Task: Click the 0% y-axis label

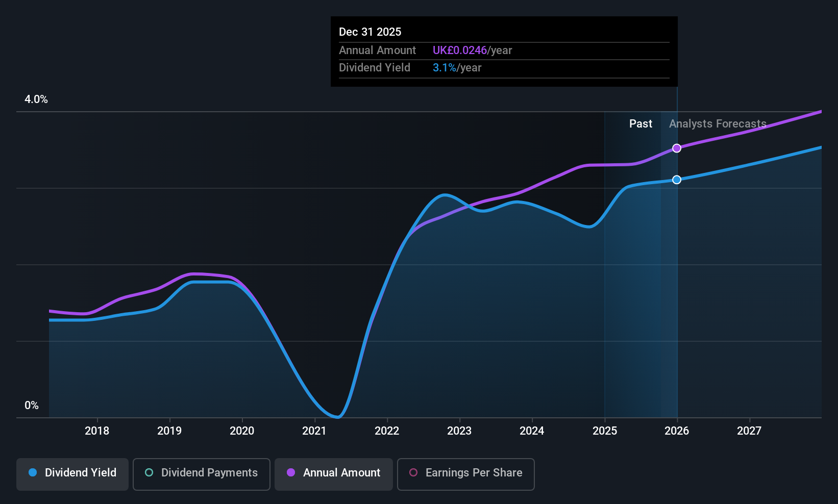Action: coord(32,406)
